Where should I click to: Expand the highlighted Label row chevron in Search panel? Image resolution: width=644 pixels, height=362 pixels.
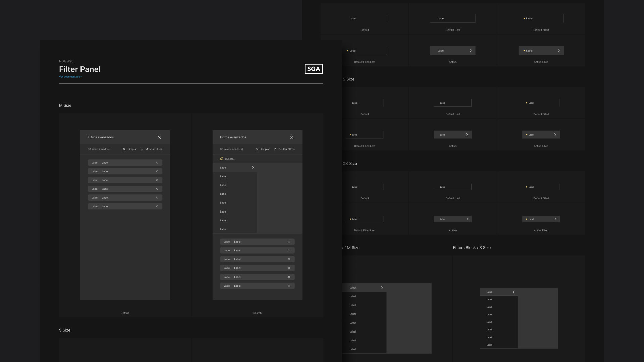click(253, 168)
